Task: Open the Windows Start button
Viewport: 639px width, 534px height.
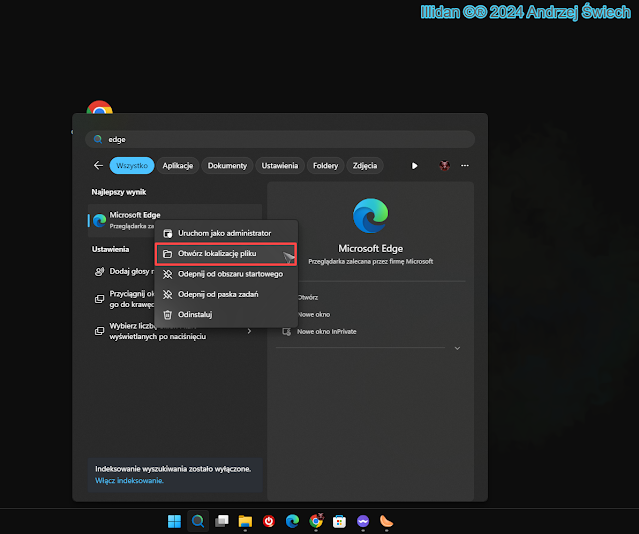Action: point(174,521)
